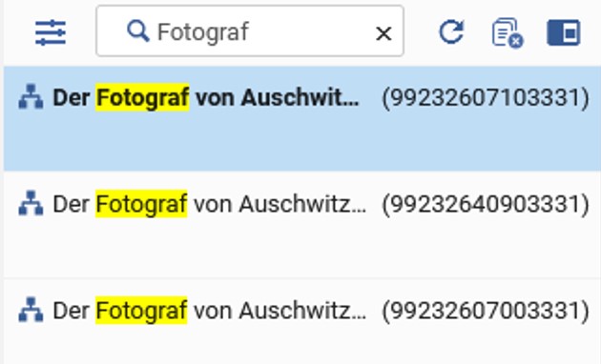601x364 pixels.
Task: Click hierarchy icon of record 99232607103331
Action: pos(31,96)
